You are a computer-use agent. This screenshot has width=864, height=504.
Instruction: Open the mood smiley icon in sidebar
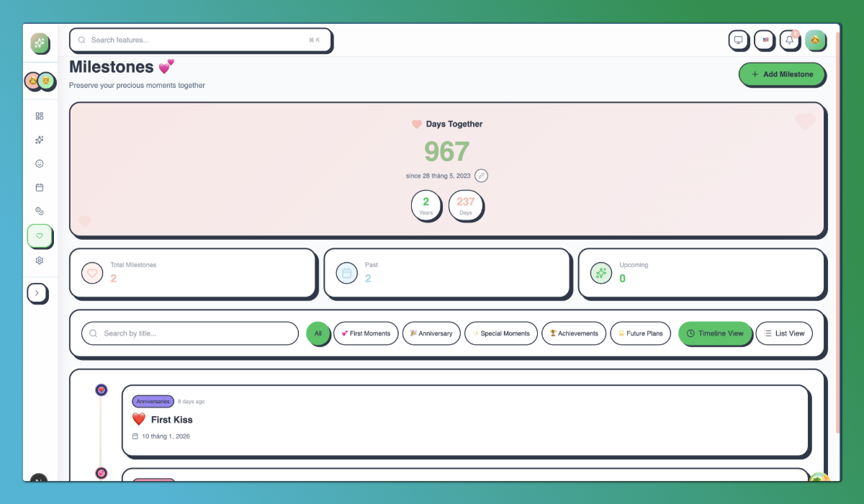(x=40, y=163)
